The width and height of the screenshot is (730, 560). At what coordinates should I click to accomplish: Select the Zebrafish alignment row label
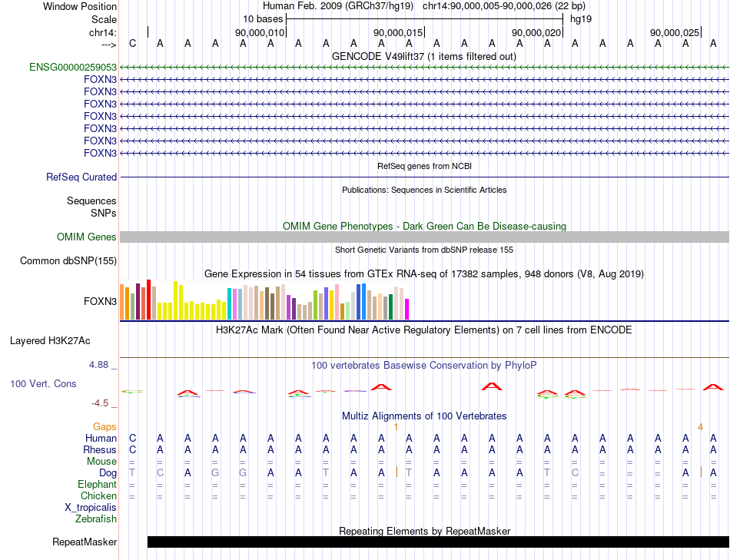pos(96,519)
